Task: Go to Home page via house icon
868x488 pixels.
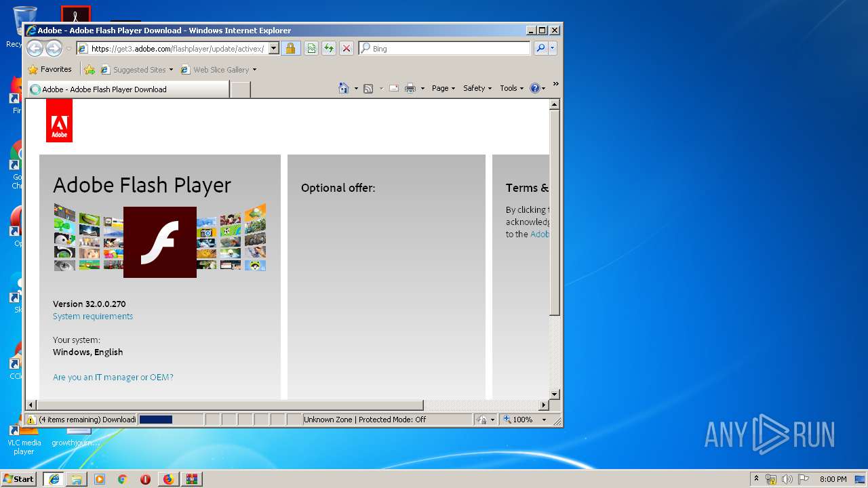Action: 344,88
